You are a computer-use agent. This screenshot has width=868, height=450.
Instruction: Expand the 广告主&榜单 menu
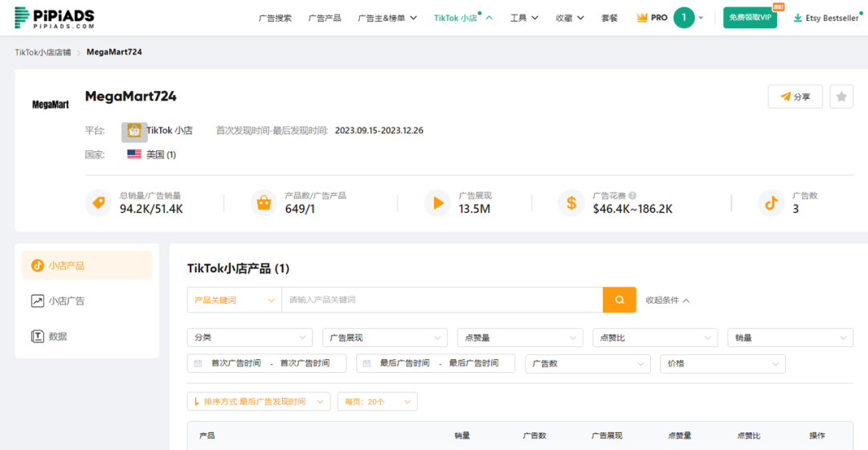[387, 18]
